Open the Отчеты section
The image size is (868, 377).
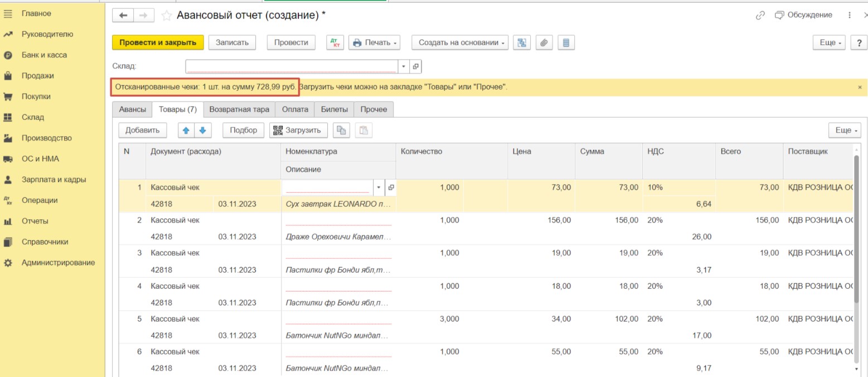tap(35, 221)
